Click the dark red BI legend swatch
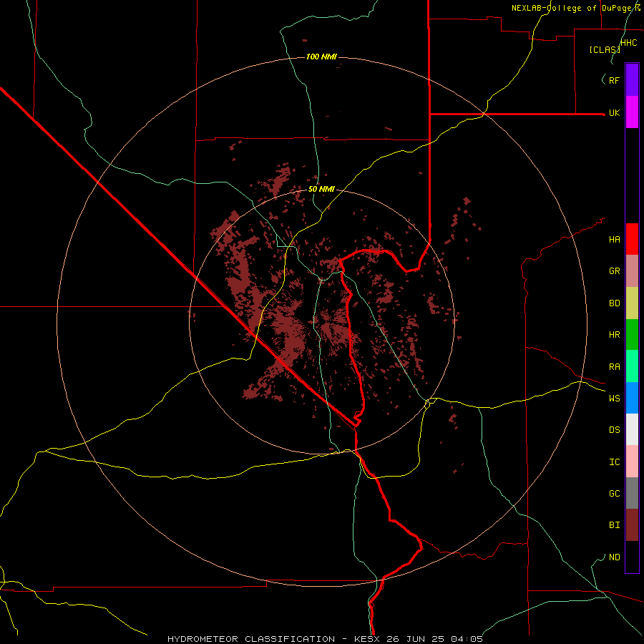The width and height of the screenshot is (644, 644). 632,525
